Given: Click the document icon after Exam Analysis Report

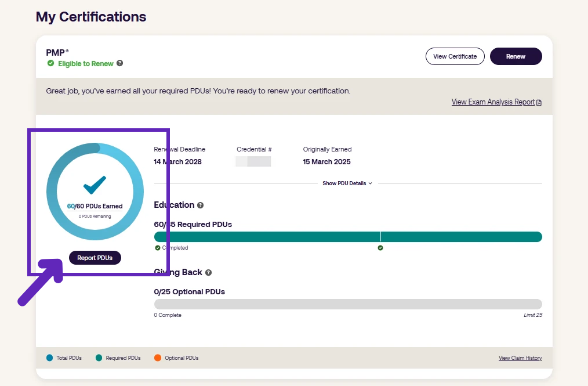Looking at the screenshot, I should coord(539,103).
